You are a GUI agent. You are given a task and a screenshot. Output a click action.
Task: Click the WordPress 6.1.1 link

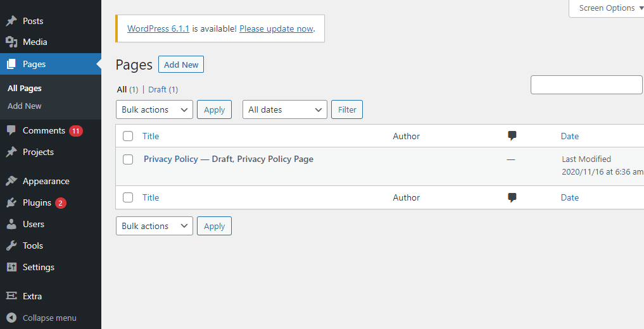click(158, 28)
